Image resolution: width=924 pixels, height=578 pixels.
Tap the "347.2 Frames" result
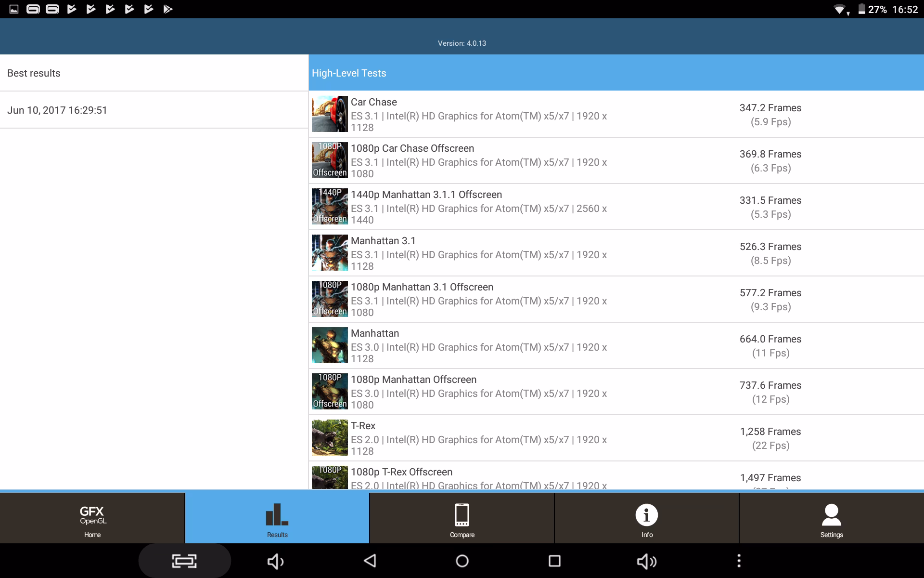[770, 108]
